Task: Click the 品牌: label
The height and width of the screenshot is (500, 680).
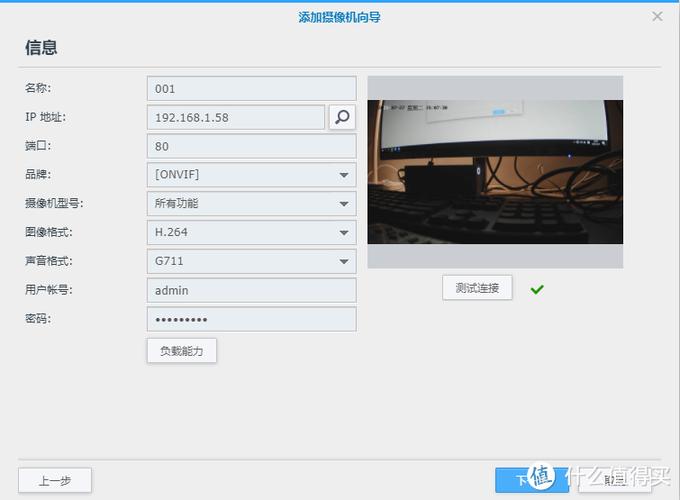Action: point(38,174)
